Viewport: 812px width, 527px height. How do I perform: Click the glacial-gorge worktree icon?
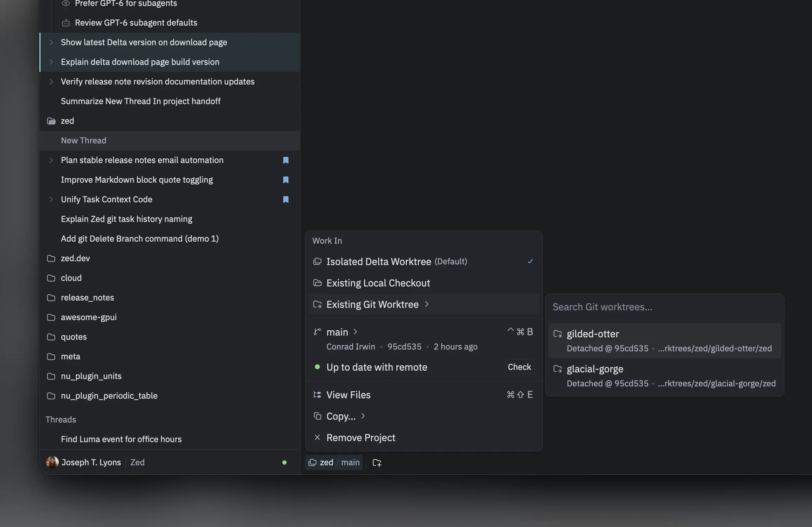558,369
